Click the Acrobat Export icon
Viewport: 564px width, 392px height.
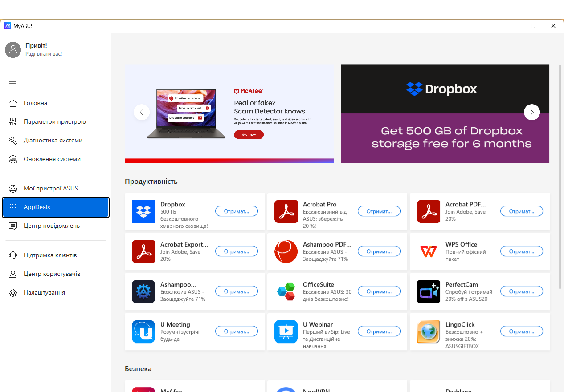coord(143,251)
